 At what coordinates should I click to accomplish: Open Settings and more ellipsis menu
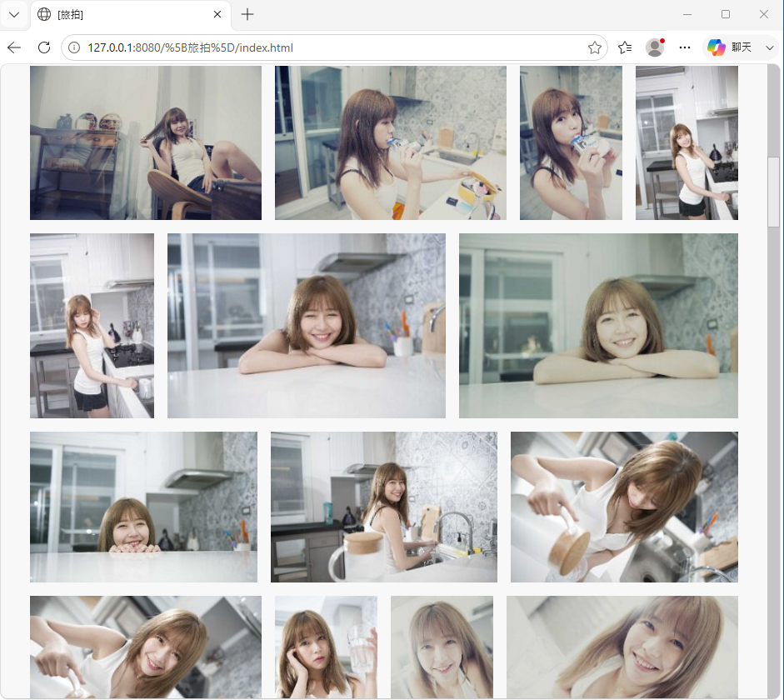[685, 47]
